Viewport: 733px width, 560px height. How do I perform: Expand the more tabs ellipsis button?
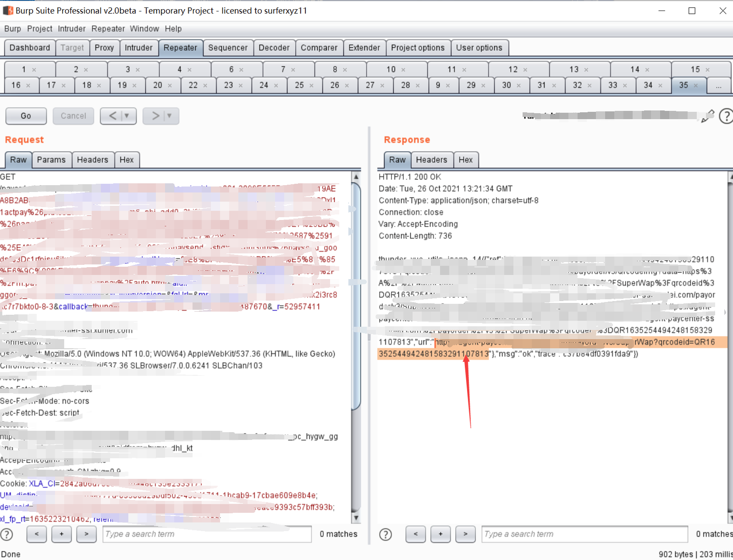pos(718,86)
